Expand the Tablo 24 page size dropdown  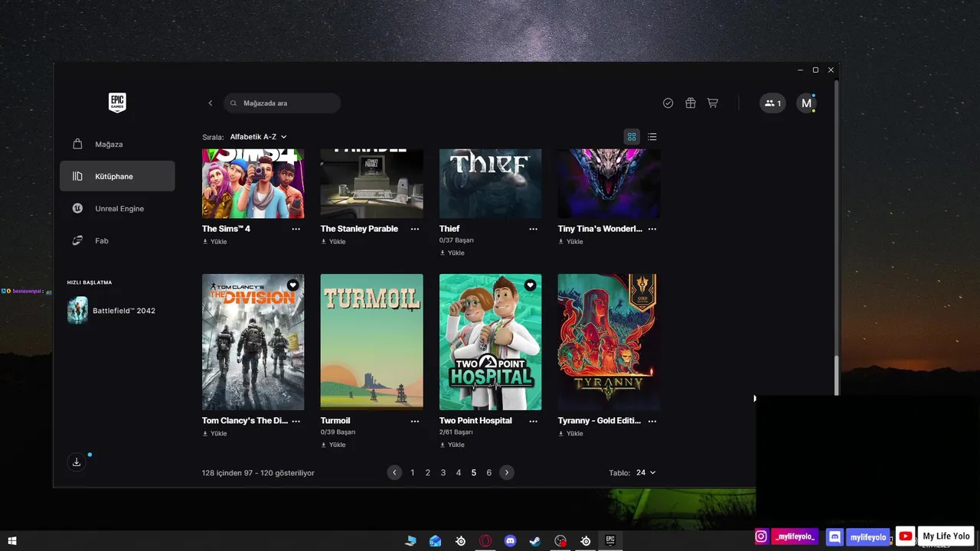[645, 473]
